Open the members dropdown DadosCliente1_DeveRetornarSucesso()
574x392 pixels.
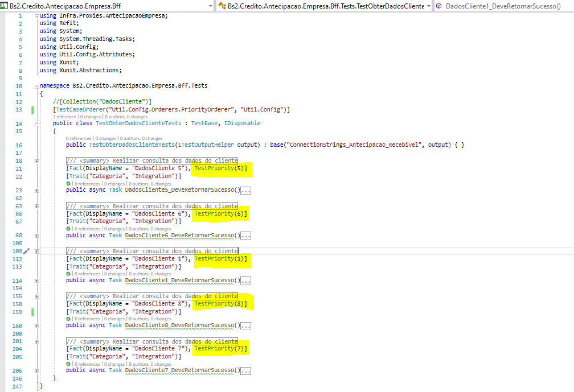[x=504, y=6]
